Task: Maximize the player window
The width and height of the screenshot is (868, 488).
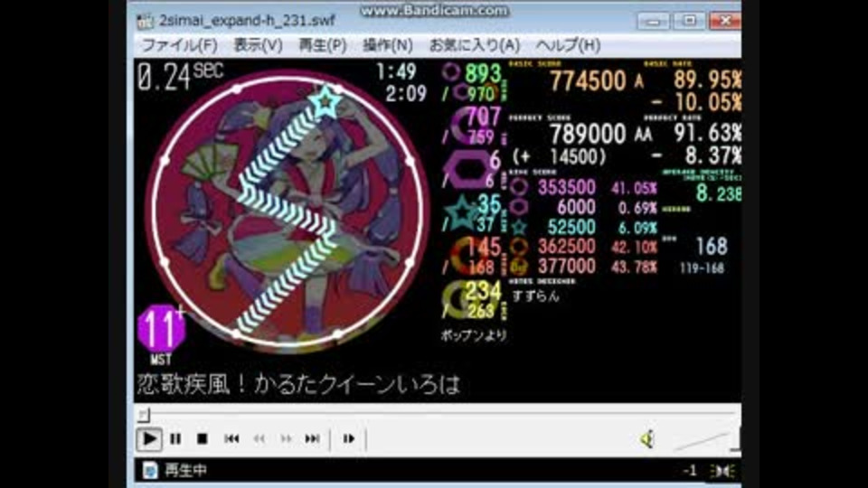Action: [x=689, y=21]
